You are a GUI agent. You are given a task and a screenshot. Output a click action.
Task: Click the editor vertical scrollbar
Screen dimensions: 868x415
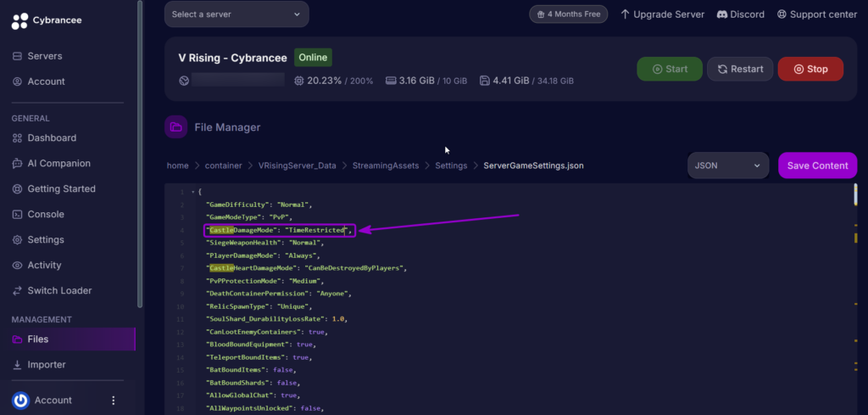coord(855,195)
